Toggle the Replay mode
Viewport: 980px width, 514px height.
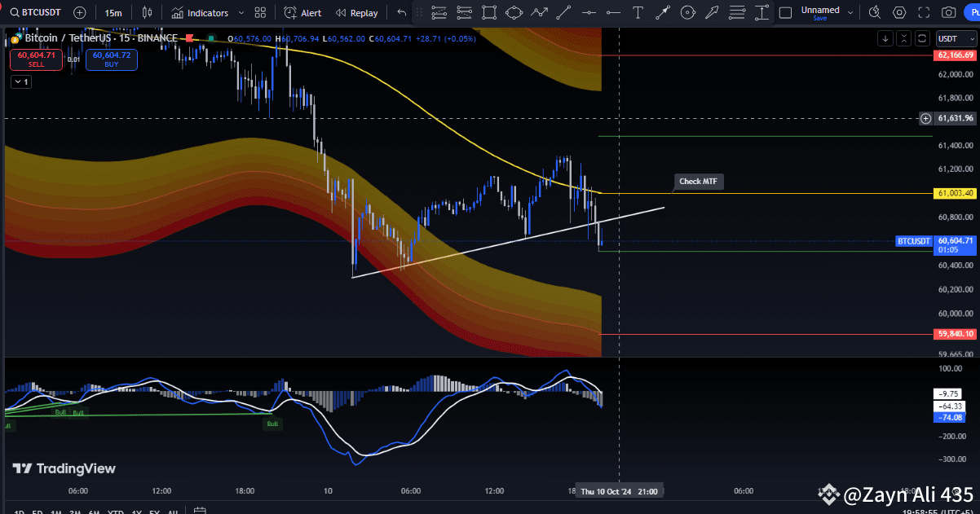pos(356,12)
